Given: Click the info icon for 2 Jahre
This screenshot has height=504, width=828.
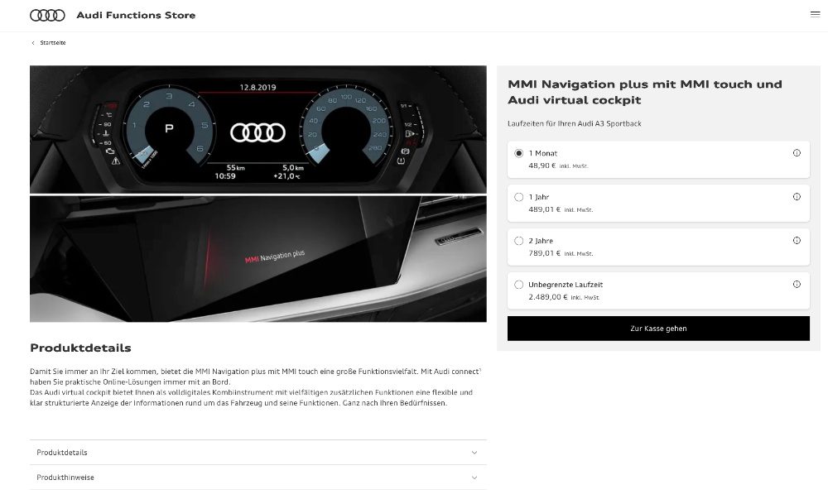Looking at the screenshot, I should tap(797, 241).
